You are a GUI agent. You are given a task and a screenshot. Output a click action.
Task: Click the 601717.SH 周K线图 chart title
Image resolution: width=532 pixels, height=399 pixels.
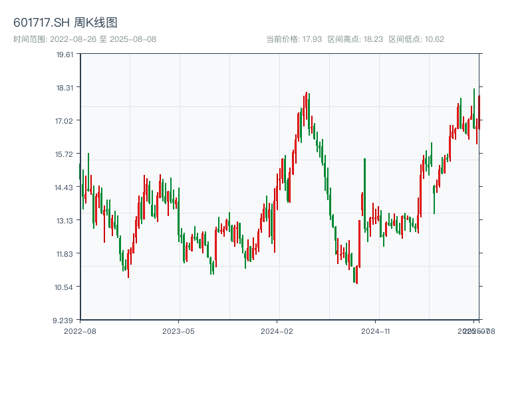pos(65,23)
